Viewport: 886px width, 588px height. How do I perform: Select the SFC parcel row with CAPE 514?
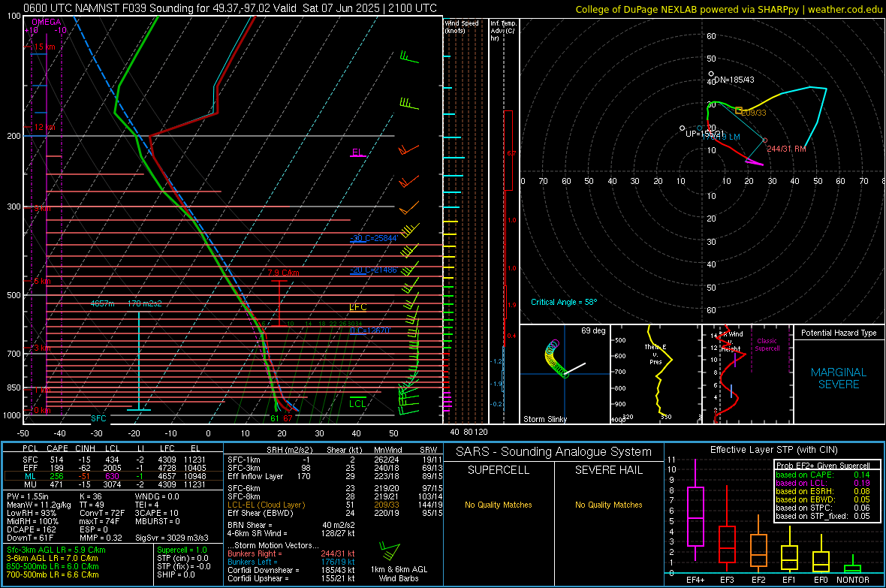coord(113,460)
